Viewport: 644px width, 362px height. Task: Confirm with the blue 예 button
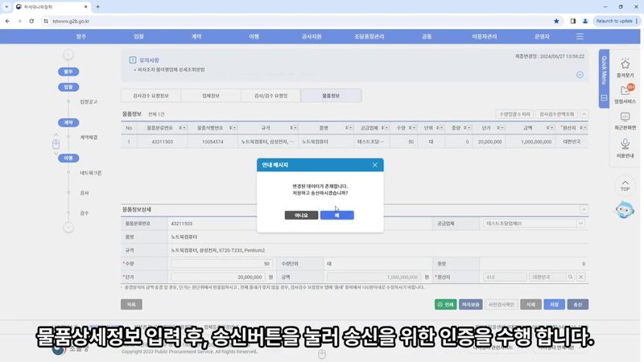pyautogui.click(x=336, y=215)
